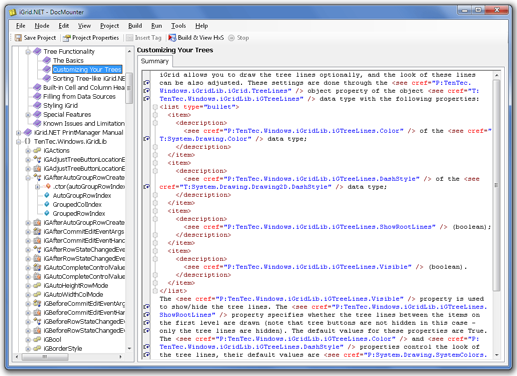Select the Styling iGrid topic
This screenshot has width=517, height=376.
(x=60, y=105)
